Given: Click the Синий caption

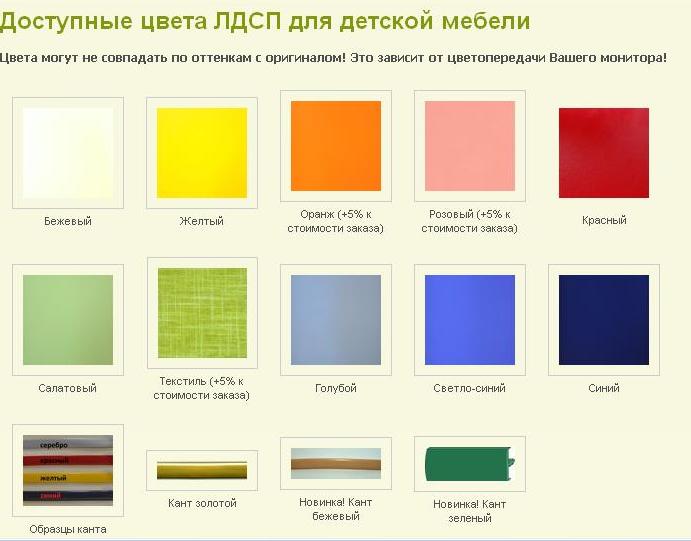Looking at the screenshot, I should point(604,388).
